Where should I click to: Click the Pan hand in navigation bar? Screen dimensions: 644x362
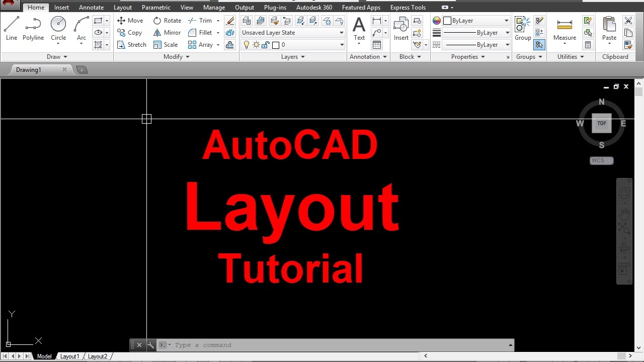click(624, 215)
